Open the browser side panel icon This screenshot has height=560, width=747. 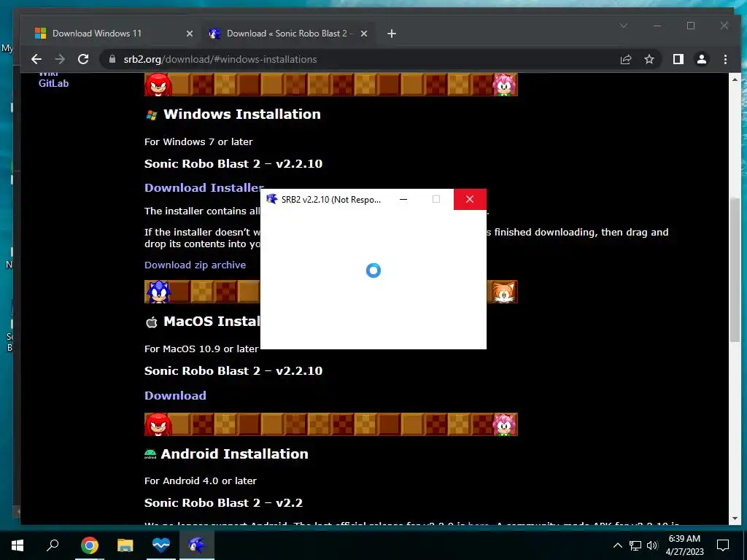pyautogui.click(x=678, y=59)
